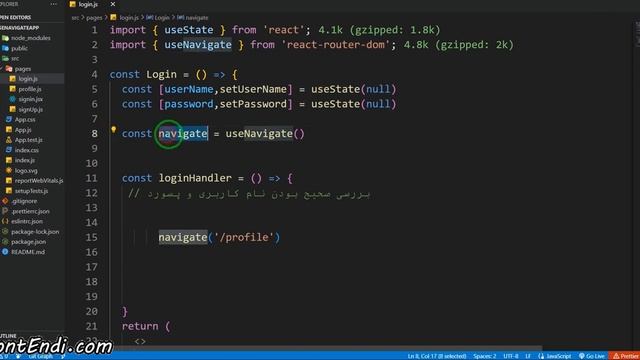Open package-lock.json file
This screenshot has width=640, height=360.
(35, 231)
